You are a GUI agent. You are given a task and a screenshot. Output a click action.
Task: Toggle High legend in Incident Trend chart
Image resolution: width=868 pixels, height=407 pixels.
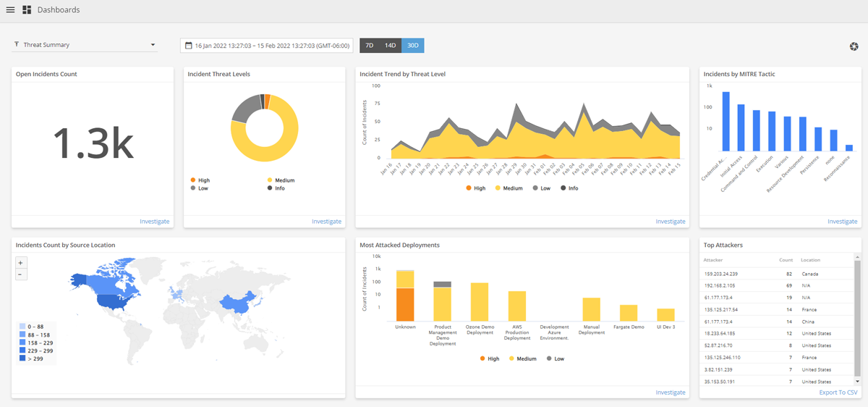coord(476,188)
